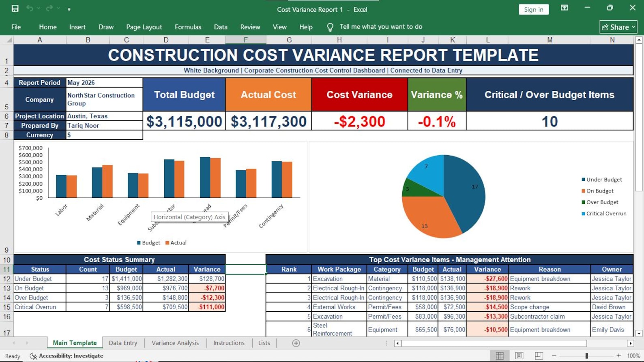
Task: Select the Under Budget status cell
Action: pos(40,279)
